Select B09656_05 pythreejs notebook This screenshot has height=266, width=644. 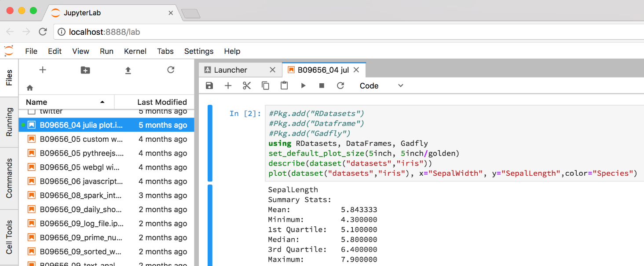[x=106, y=153]
